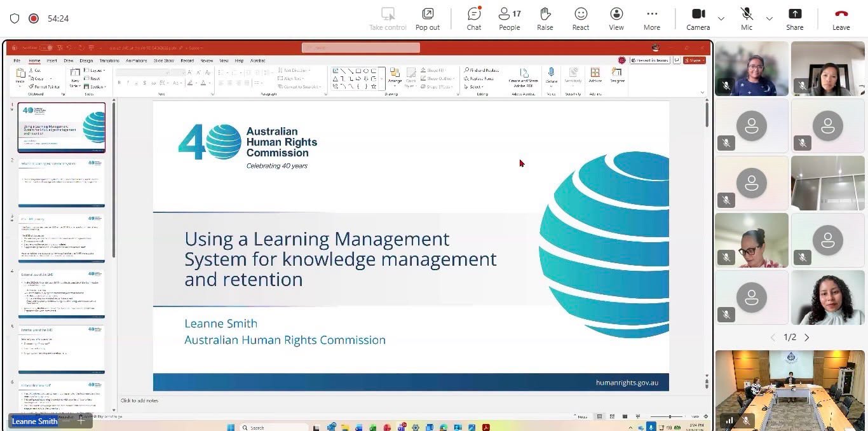This screenshot has height=431, width=868.
Task: Switch to Slide Sorter view icon
Action: pyautogui.click(x=611, y=417)
